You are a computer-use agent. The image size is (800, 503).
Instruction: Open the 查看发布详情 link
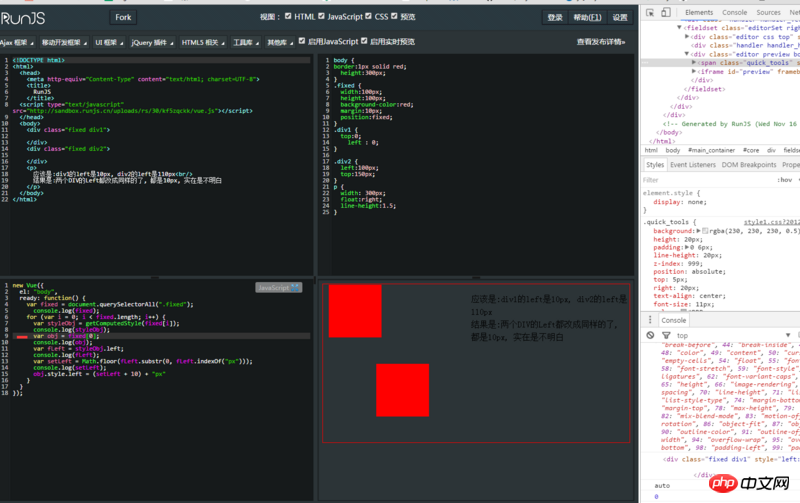point(601,42)
